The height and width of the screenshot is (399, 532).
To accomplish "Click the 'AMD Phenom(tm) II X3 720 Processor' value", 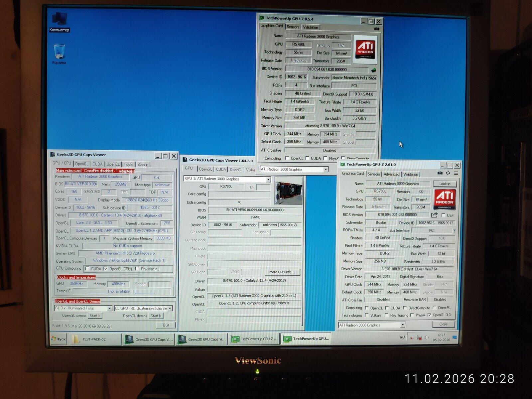I will [x=126, y=253].
